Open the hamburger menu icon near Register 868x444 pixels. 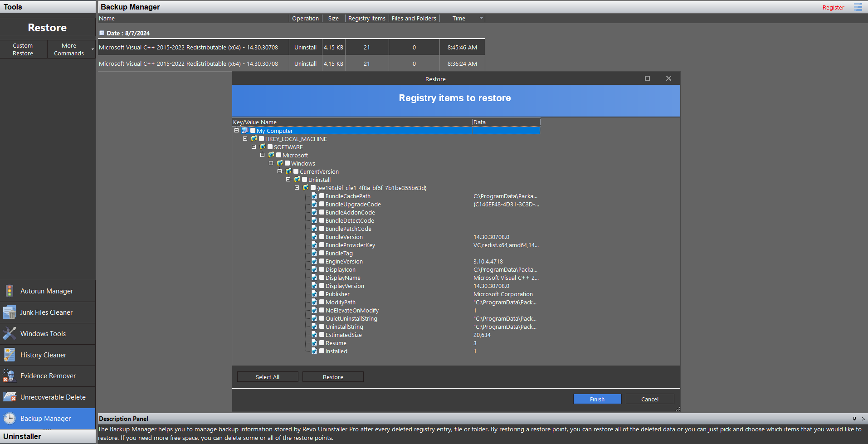click(858, 7)
